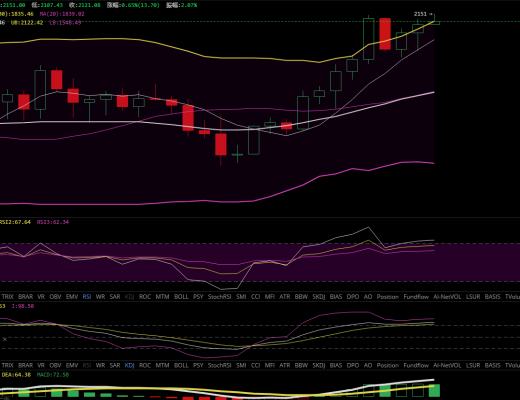Select BIAS in the RSI-highlighted indicator row
520x400 pixels.
(x=336, y=297)
